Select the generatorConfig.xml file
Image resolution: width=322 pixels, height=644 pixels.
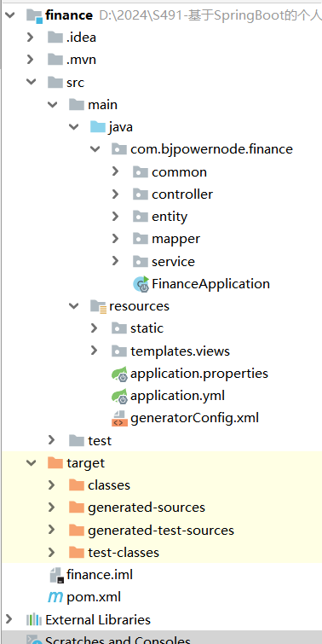pos(195,418)
